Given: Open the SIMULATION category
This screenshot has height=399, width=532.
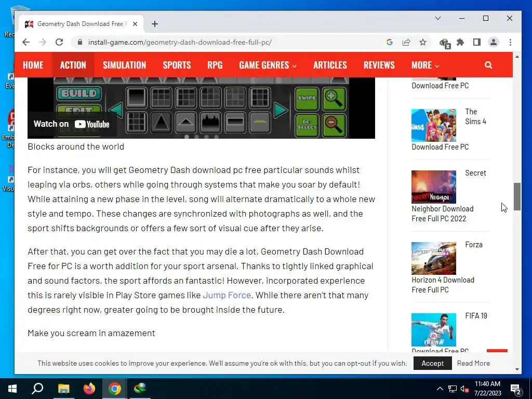Looking at the screenshot, I should (x=125, y=65).
